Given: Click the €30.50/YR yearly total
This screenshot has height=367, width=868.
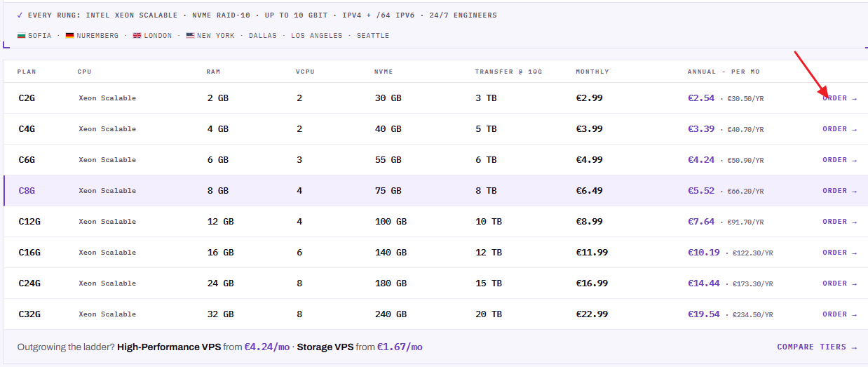Looking at the screenshot, I should click(745, 99).
